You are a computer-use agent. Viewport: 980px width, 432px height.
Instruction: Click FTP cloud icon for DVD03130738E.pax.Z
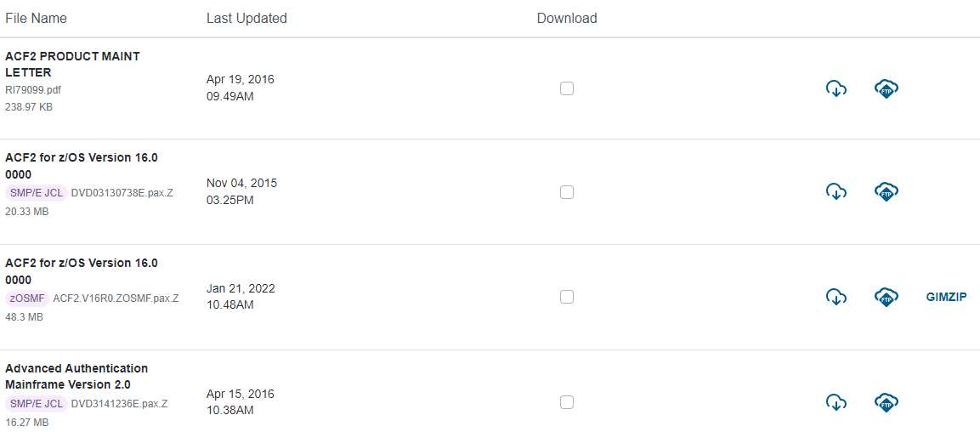click(887, 192)
